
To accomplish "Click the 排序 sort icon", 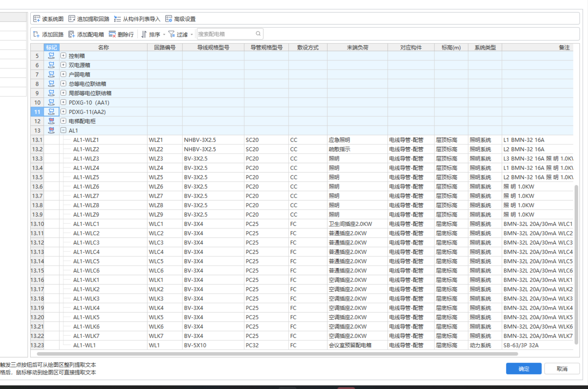I will coord(144,34).
